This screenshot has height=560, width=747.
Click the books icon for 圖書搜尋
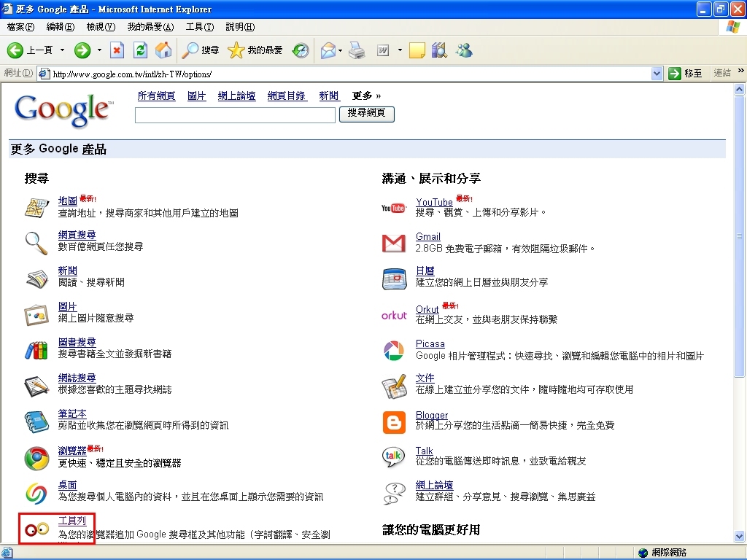pos(36,350)
